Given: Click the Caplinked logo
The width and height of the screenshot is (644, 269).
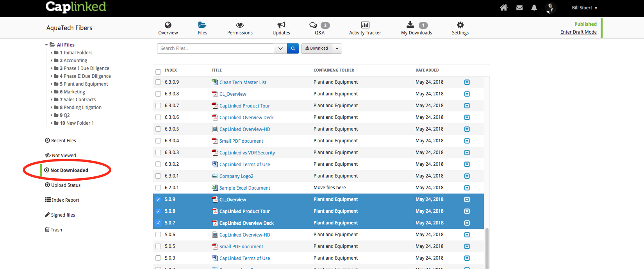Looking at the screenshot, I should point(76,7).
